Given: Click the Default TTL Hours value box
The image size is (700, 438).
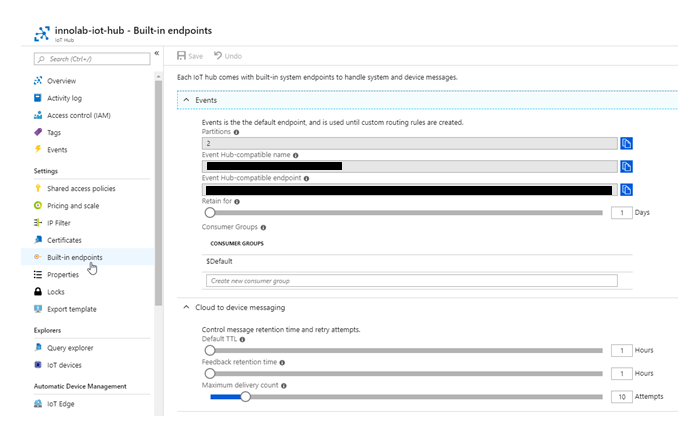Looking at the screenshot, I should [621, 350].
